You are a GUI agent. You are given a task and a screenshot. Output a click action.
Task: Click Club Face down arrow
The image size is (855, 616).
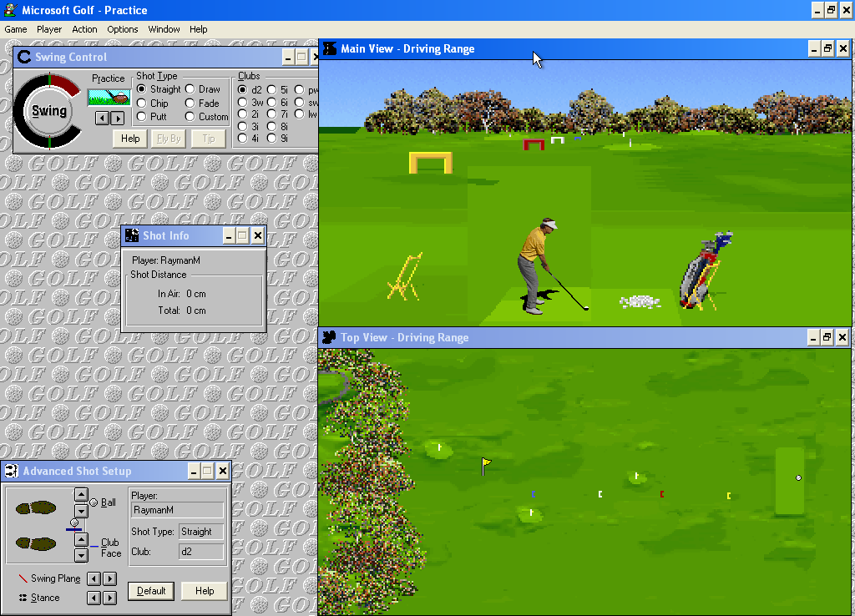(x=81, y=556)
